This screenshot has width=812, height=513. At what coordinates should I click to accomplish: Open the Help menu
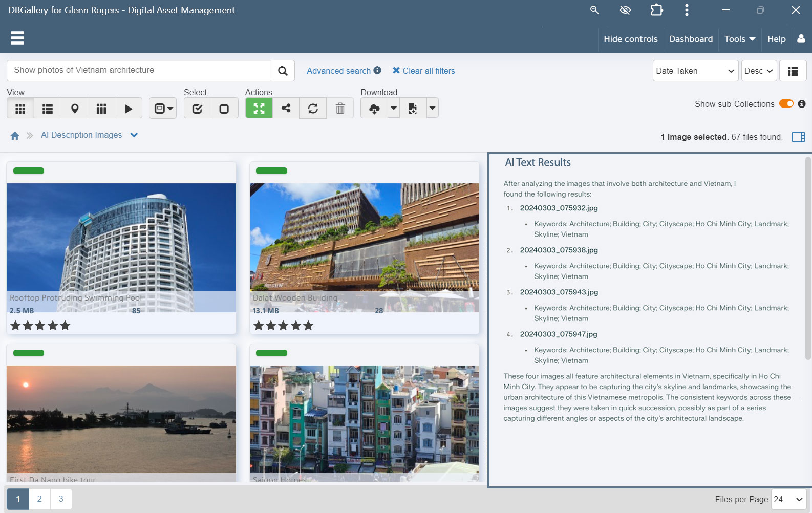776,39
